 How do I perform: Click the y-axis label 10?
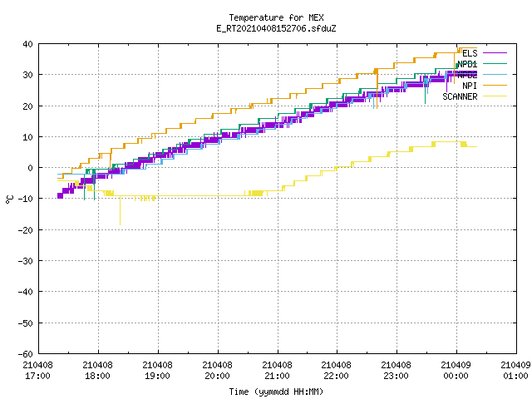27,137
